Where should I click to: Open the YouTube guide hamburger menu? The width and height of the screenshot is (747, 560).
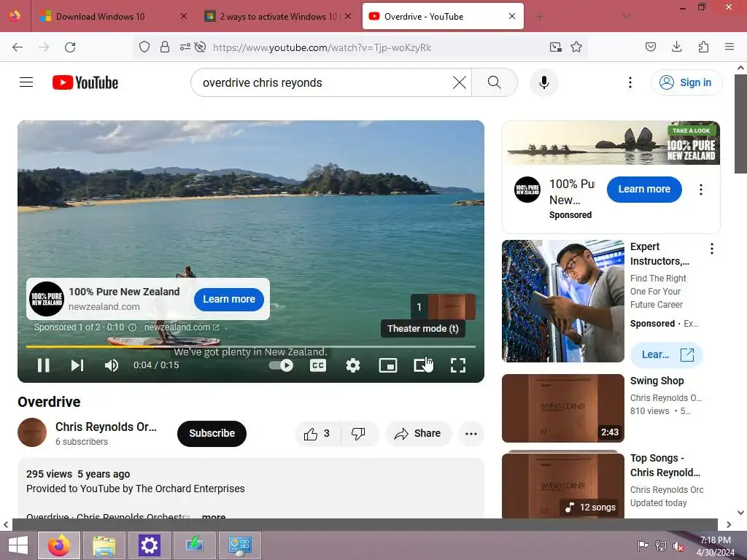click(26, 82)
